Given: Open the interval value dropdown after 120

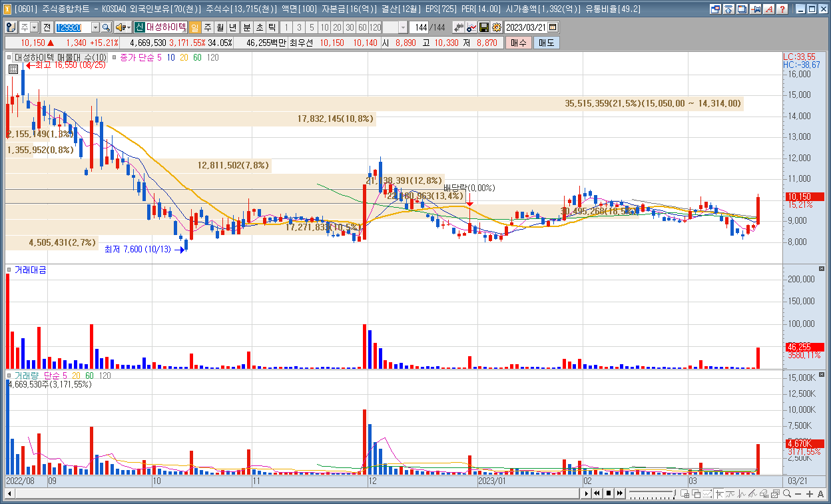Looking at the screenshot, I should [x=404, y=27].
